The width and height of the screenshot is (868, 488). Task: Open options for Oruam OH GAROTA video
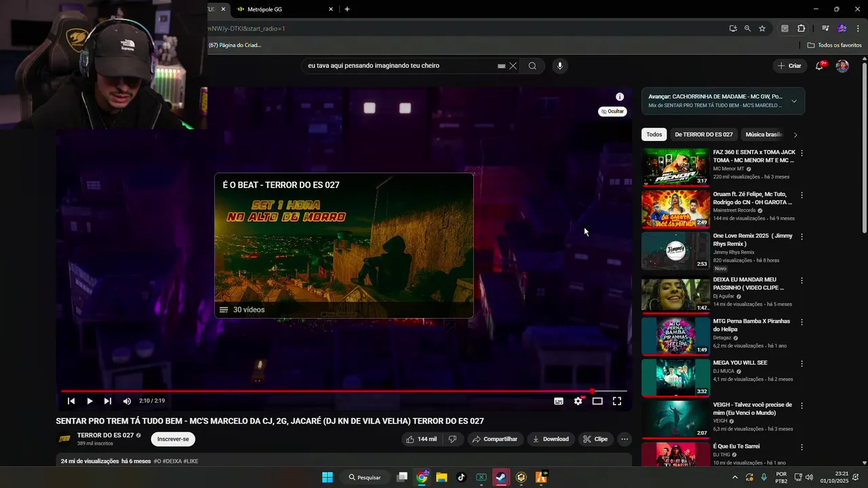click(802, 195)
